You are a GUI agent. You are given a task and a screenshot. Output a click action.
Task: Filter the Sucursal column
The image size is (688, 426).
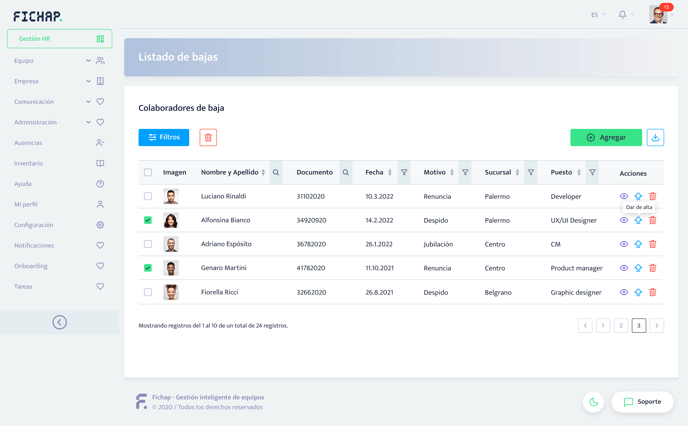(531, 172)
